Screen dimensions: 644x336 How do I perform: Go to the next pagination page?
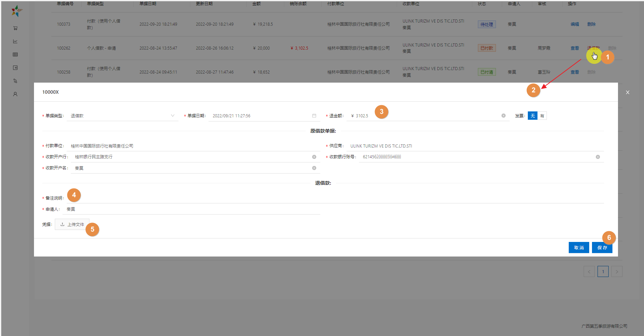617,271
